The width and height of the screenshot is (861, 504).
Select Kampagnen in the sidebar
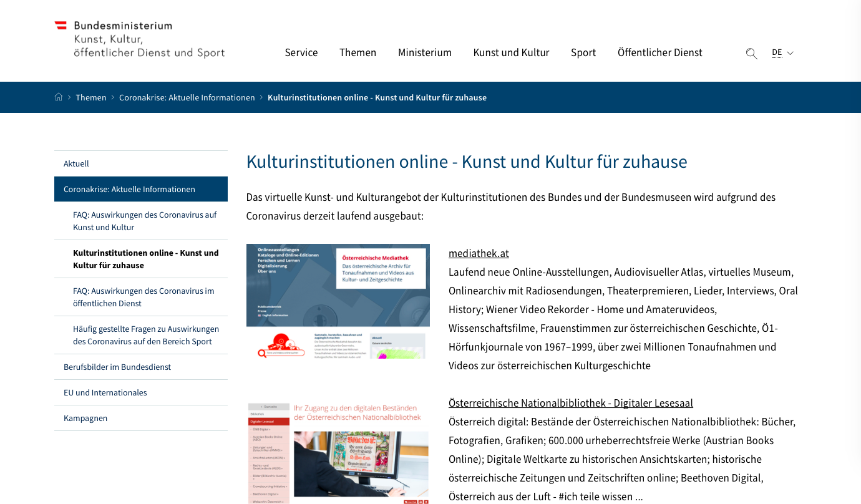pyautogui.click(x=141, y=418)
